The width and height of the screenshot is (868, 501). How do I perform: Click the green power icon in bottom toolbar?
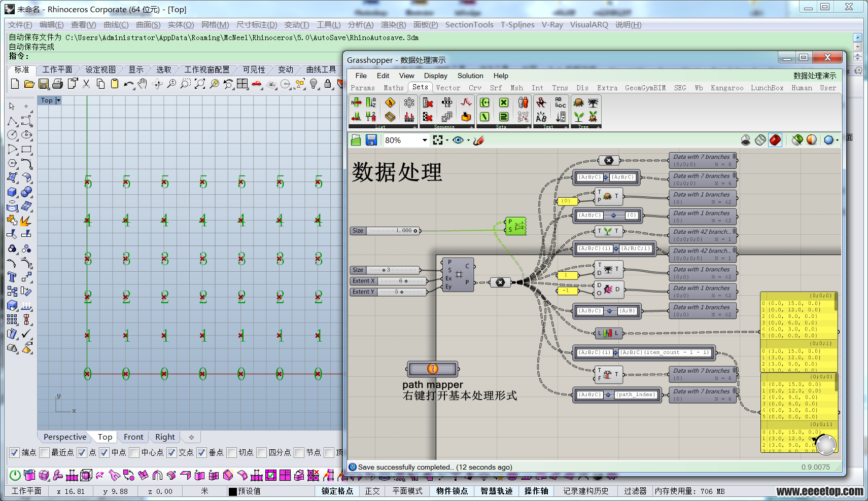tap(15, 475)
